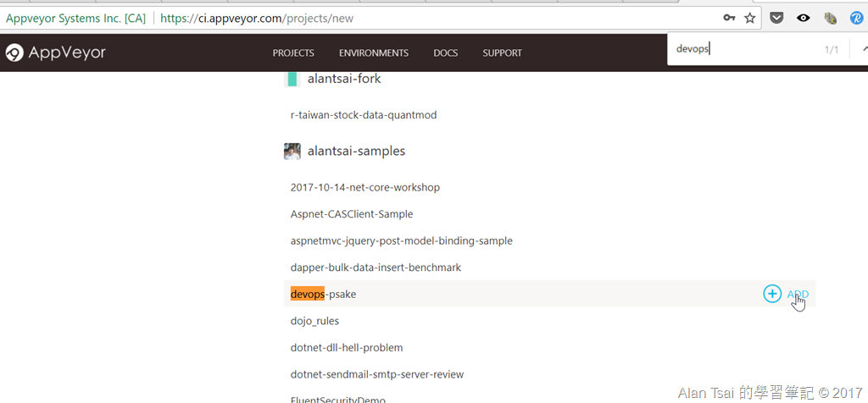Viewport: 868px width, 403px height.
Task: Open the DOCS menu item
Action: (x=446, y=53)
